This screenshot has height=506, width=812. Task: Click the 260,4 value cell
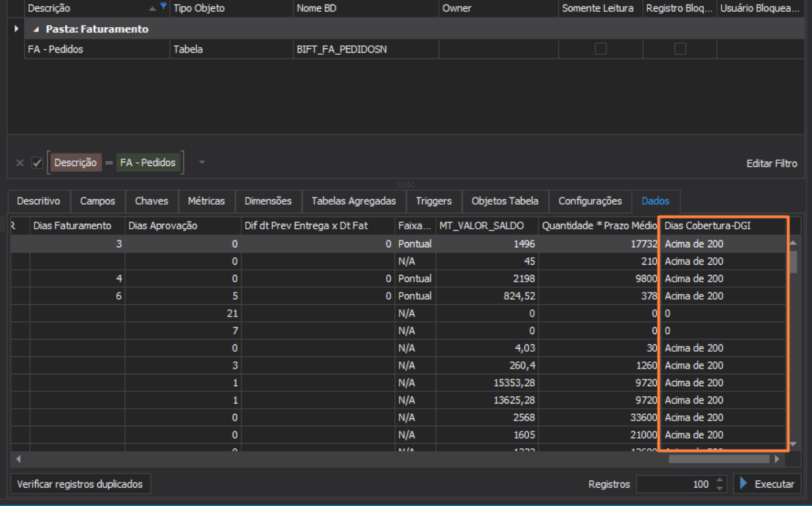[486, 366]
